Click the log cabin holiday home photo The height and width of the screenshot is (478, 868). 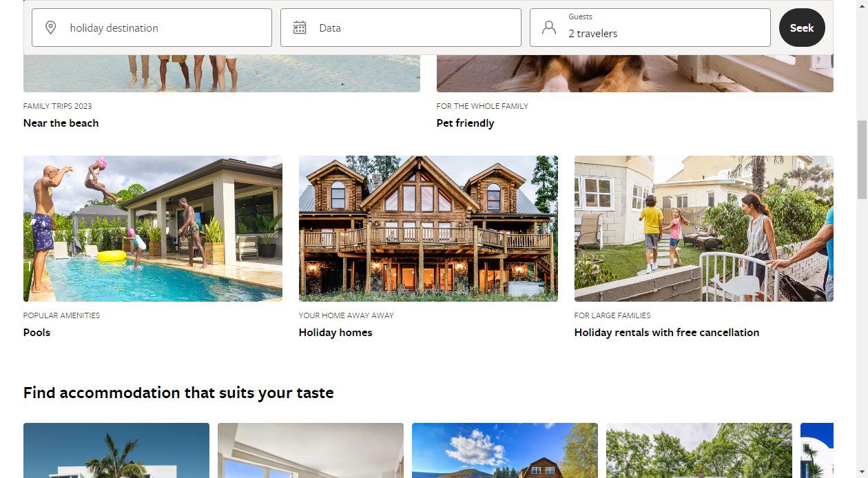click(x=428, y=229)
